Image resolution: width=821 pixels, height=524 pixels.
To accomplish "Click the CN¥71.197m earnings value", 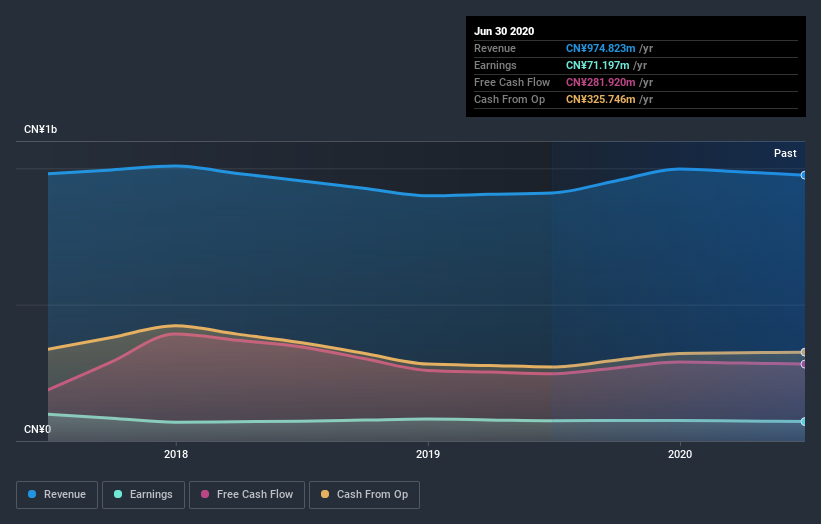I will [x=597, y=65].
